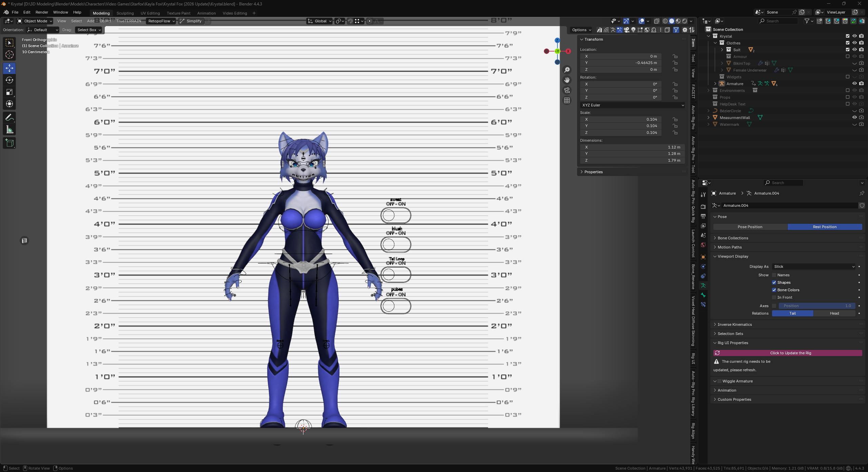Click the pan view hand icon

click(567, 80)
